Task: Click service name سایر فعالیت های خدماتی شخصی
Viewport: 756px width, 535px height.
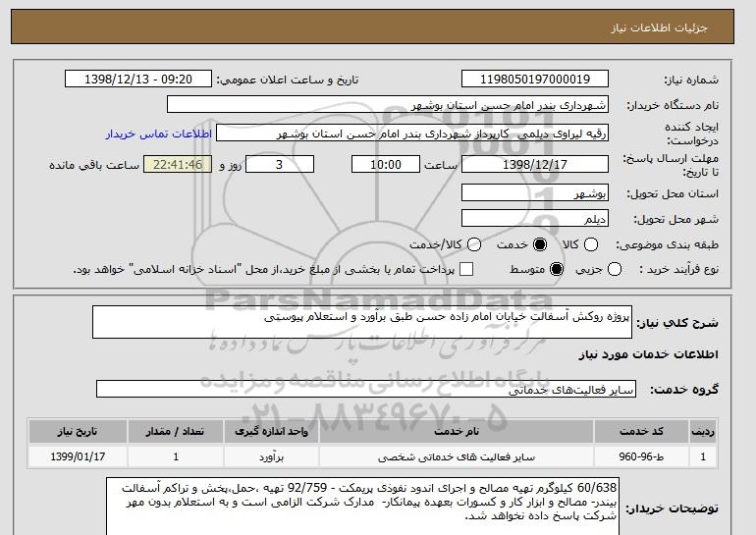Action: (x=457, y=456)
